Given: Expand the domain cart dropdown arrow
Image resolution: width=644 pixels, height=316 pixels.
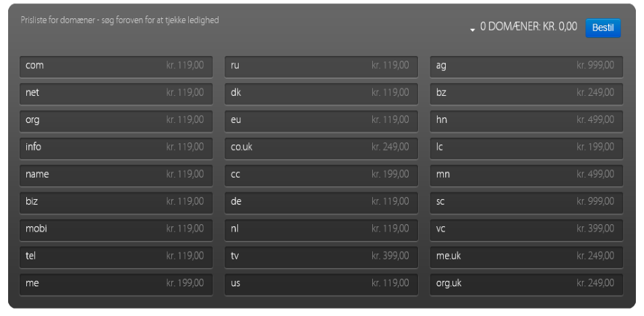Looking at the screenshot, I should click(472, 30).
